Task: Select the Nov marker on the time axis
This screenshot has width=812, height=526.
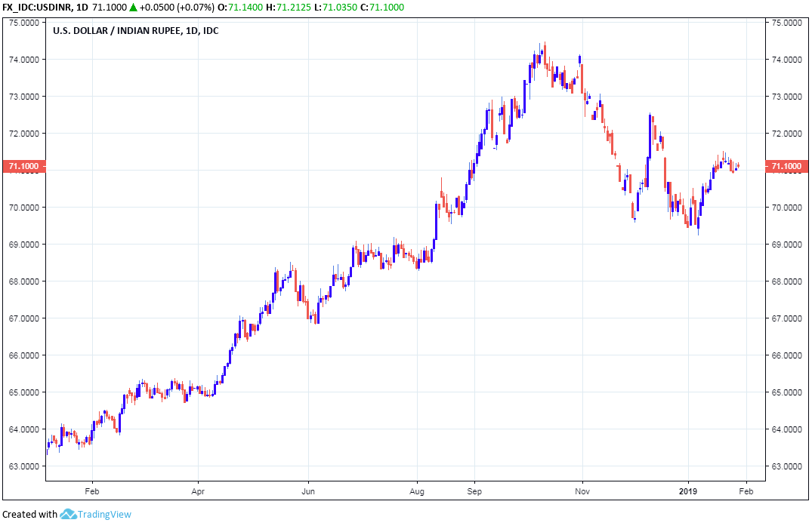Action: (x=582, y=490)
